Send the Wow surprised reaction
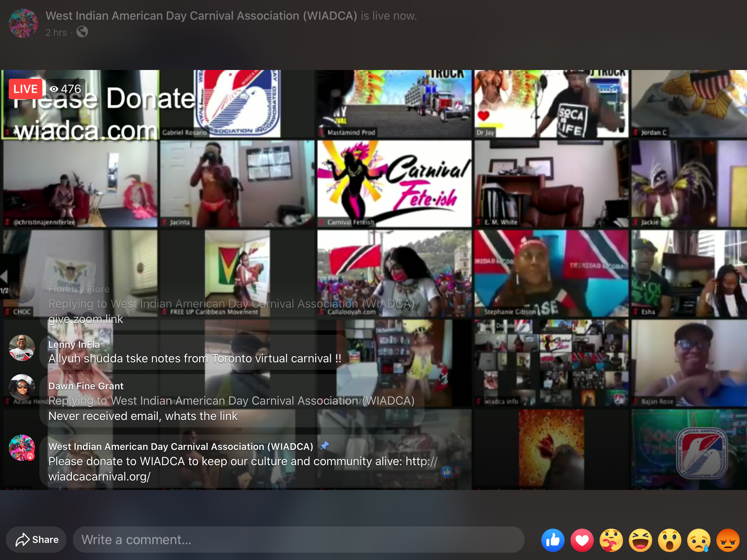The height and width of the screenshot is (560, 747). (x=670, y=540)
